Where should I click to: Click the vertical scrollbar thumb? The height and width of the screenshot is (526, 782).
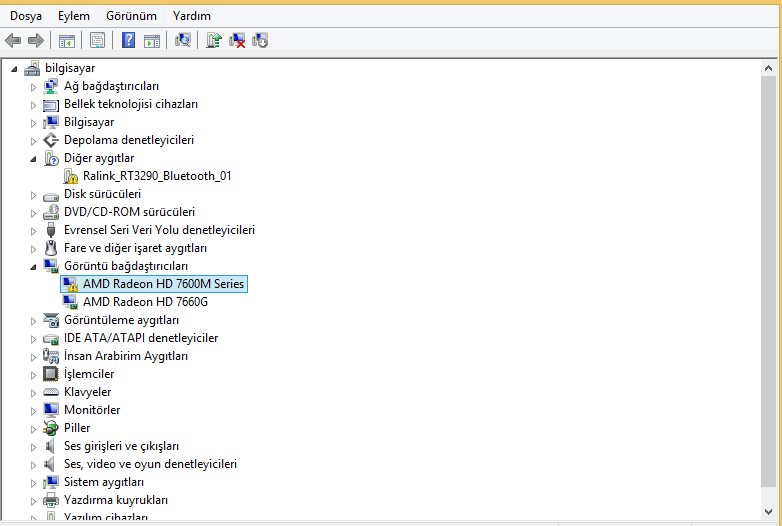[768, 282]
